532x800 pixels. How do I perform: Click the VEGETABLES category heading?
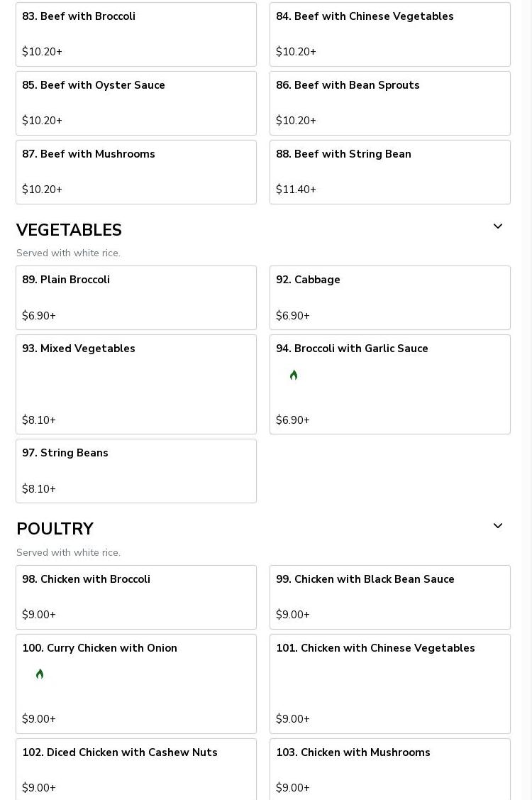[69, 230]
